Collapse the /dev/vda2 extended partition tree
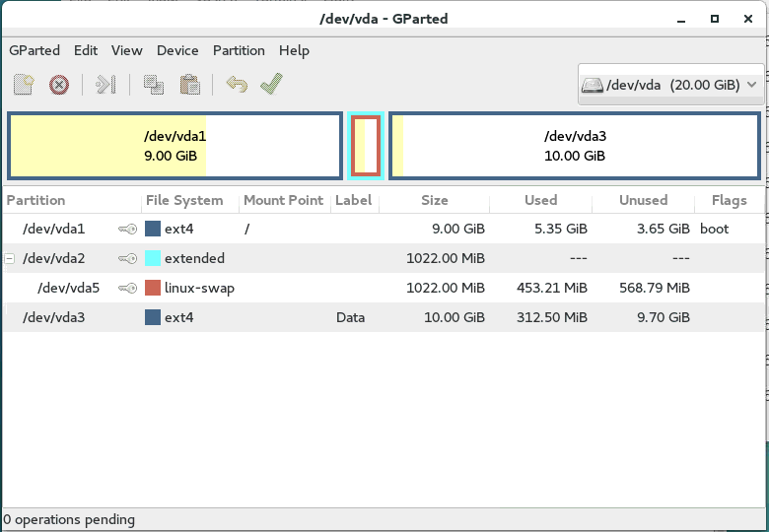Viewport: 769px width, 532px height. (10, 258)
